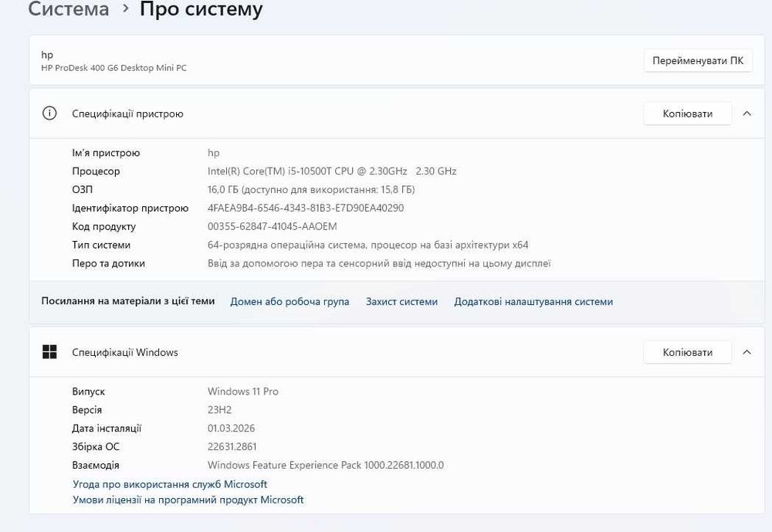Open Умови ліцензії на програмний продукт Microsoft
Image resolution: width=772 pixels, height=532 pixels.
point(188,500)
